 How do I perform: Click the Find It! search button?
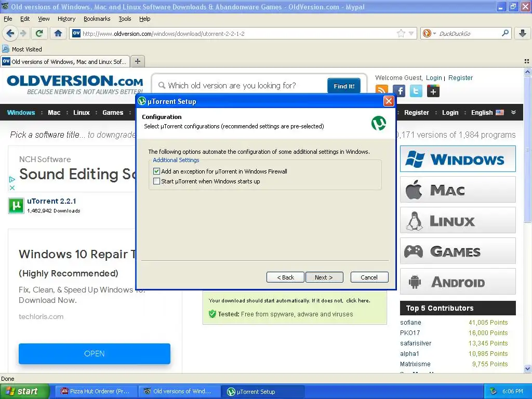pyautogui.click(x=344, y=86)
